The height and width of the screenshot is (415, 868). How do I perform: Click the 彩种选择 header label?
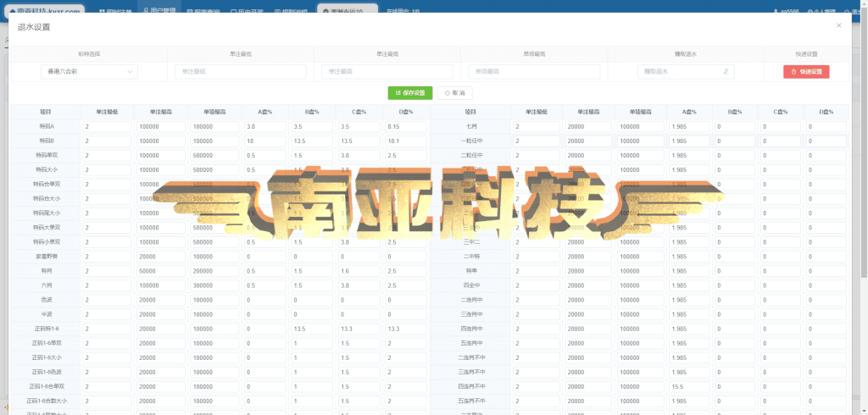click(x=89, y=54)
